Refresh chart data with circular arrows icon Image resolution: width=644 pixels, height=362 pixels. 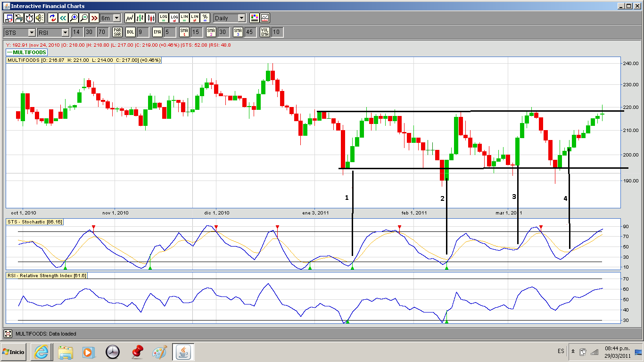click(x=52, y=18)
